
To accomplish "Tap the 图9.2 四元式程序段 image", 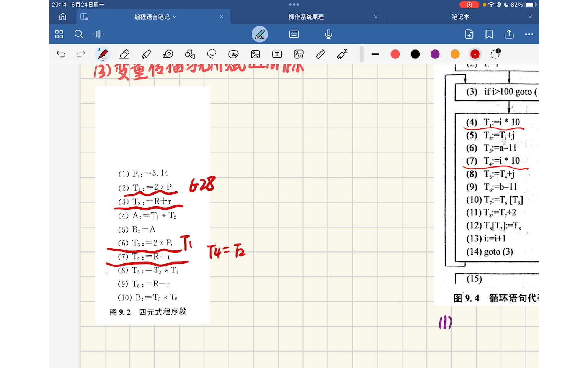I will click(x=152, y=205).
